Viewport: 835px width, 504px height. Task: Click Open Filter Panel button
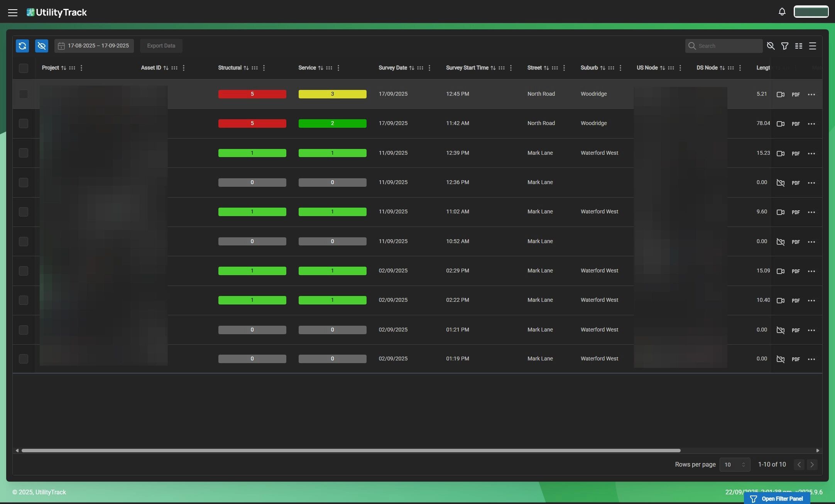[x=777, y=499]
